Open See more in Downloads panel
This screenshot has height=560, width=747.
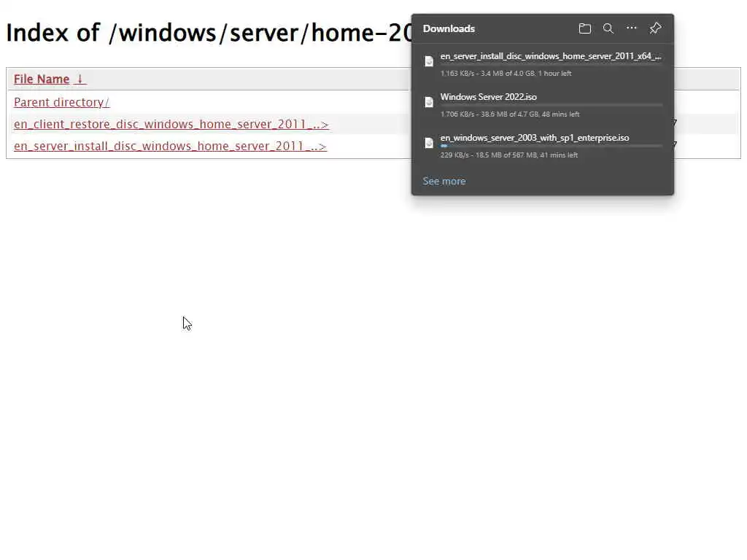(x=444, y=181)
